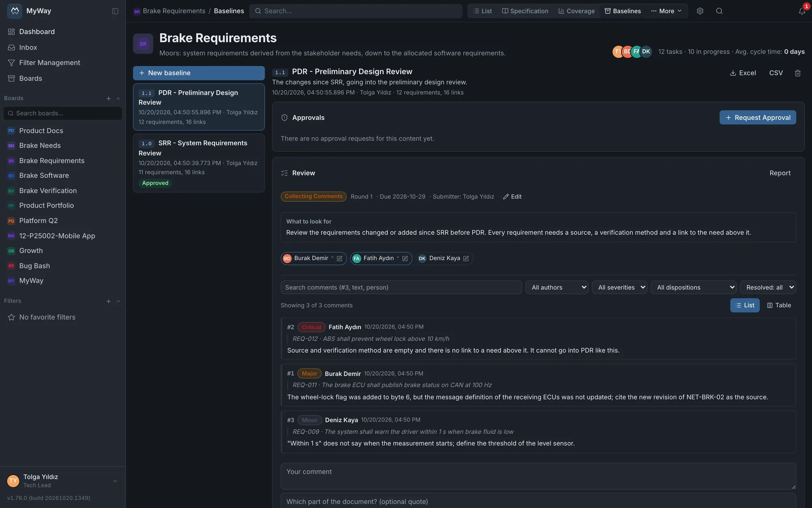This screenshot has height=508, width=812.
Task: Click Request Approval button
Action: [x=758, y=117]
